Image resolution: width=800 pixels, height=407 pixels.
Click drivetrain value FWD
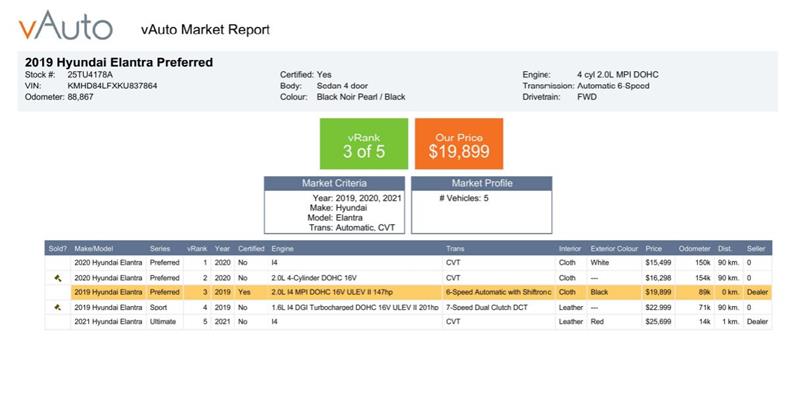[587, 97]
